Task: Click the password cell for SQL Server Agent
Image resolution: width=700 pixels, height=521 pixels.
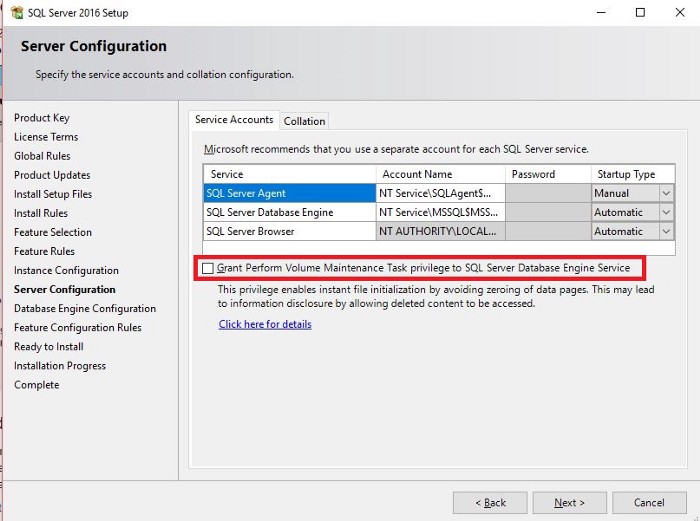Action: (548, 193)
